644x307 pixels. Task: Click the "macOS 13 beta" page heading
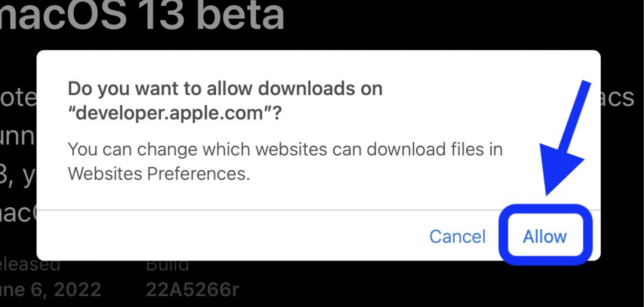[x=142, y=16]
